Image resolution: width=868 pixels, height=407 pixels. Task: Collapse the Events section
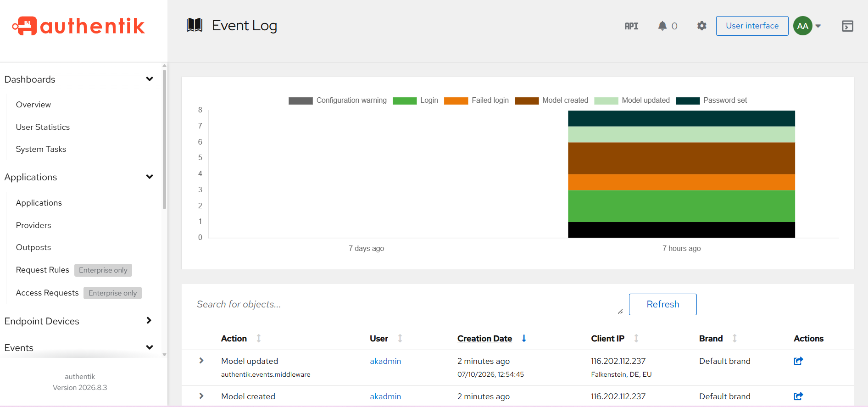tap(150, 347)
